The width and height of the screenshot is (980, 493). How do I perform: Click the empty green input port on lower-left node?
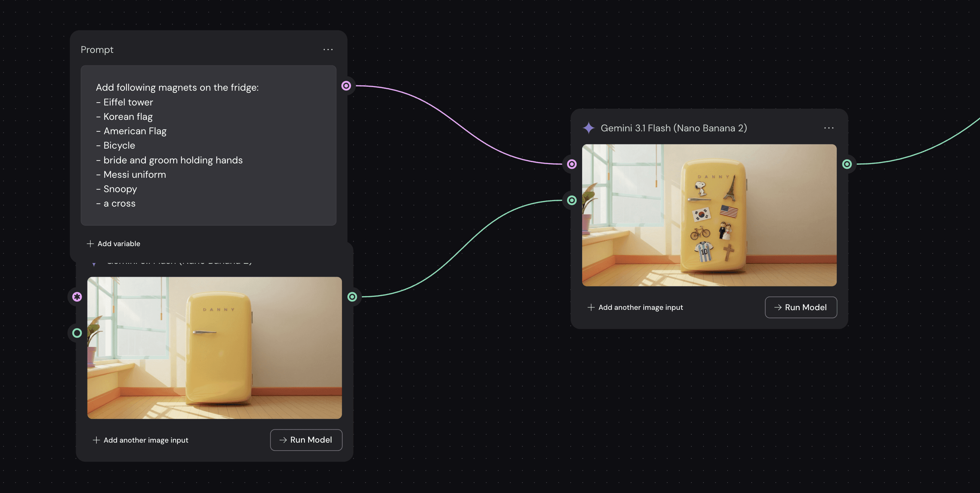pos(77,333)
